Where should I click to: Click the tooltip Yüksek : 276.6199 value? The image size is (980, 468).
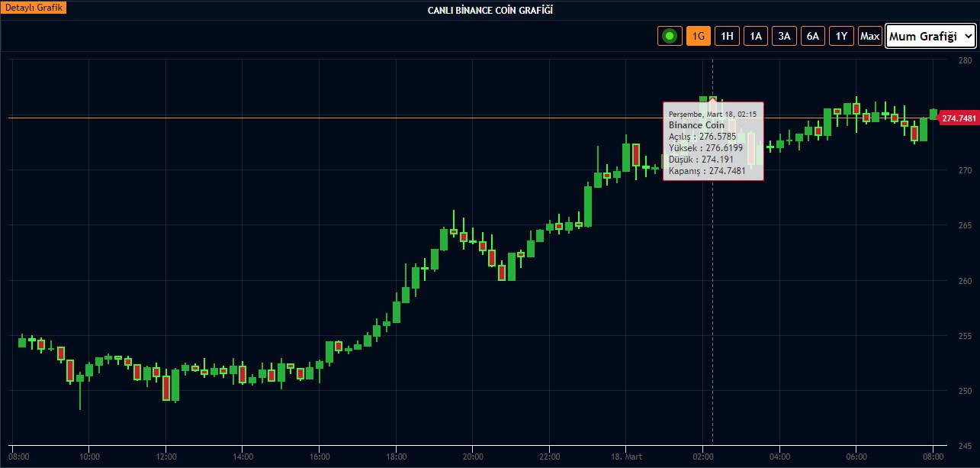[x=705, y=147]
